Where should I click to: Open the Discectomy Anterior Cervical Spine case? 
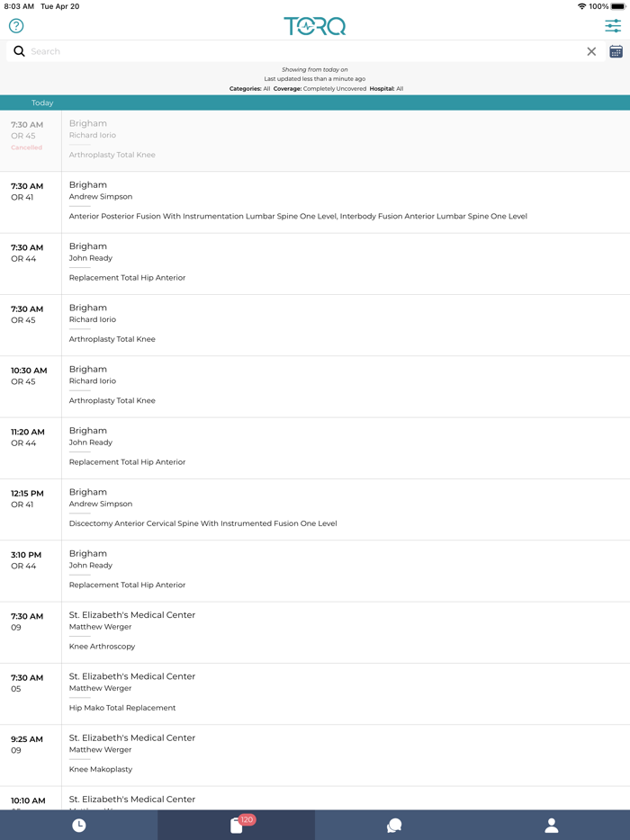click(x=315, y=509)
